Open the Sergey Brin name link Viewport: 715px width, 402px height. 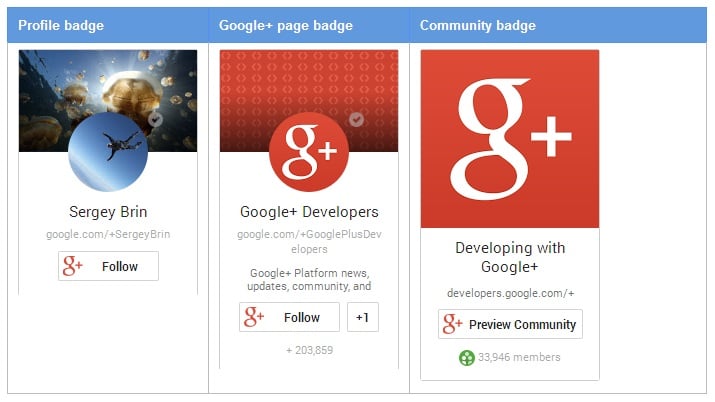click(108, 212)
